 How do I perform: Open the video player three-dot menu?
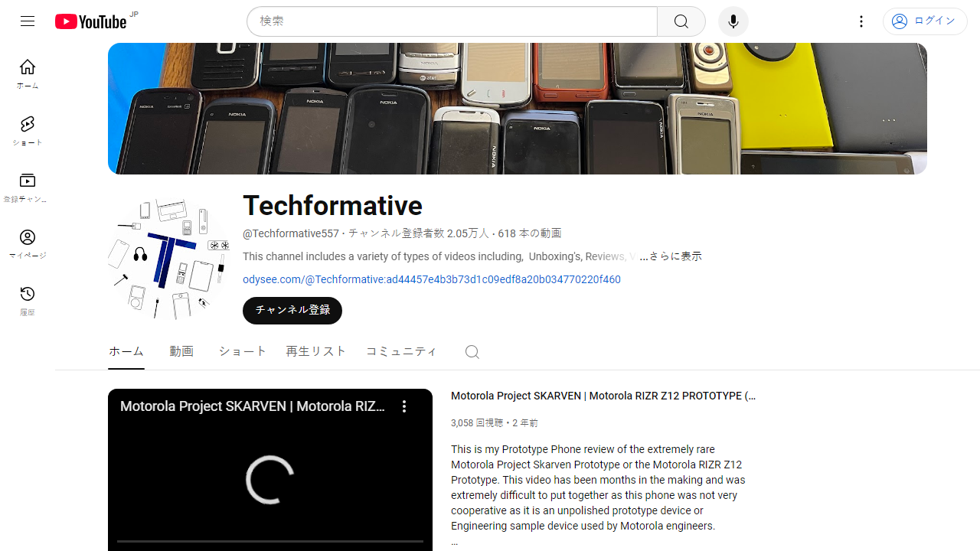tap(404, 406)
